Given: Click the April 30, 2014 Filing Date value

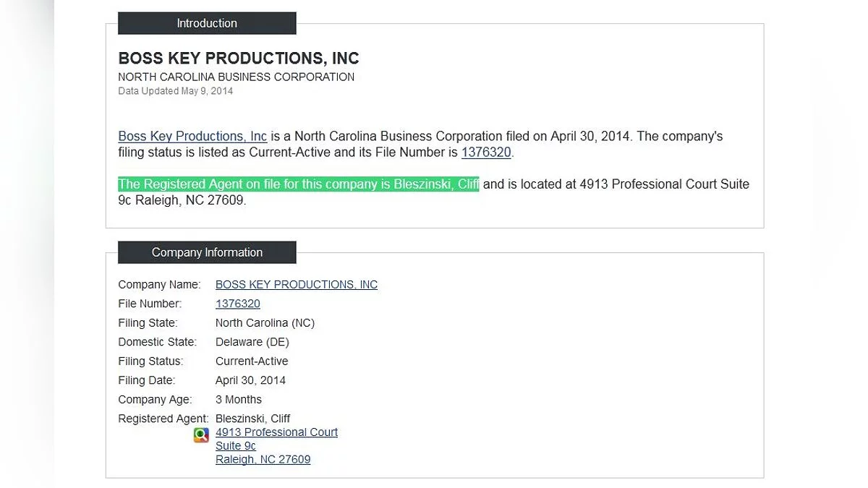Looking at the screenshot, I should point(250,380).
